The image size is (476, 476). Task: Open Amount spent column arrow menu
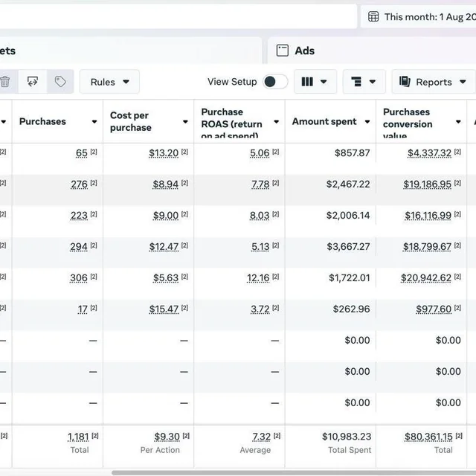(367, 122)
